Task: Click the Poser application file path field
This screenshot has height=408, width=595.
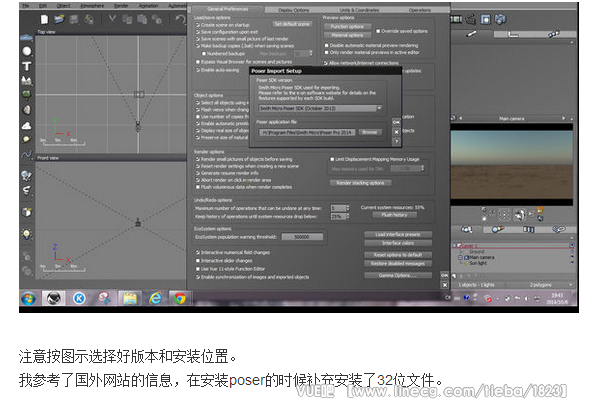Action: click(x=307, y=132)
